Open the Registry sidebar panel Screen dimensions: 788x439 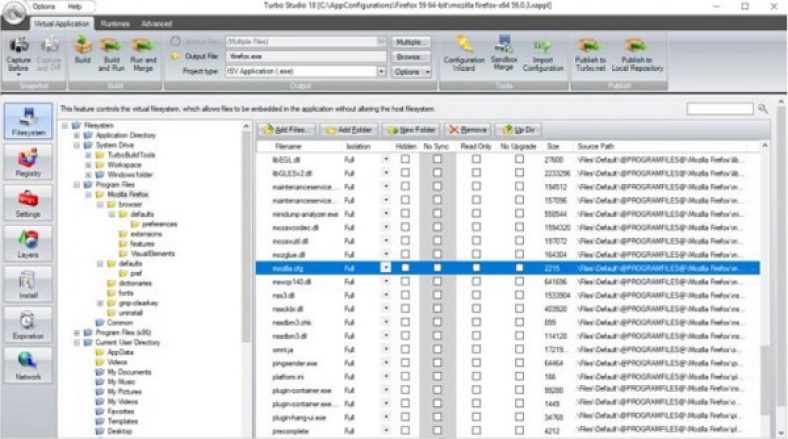(x=28, y=162)
